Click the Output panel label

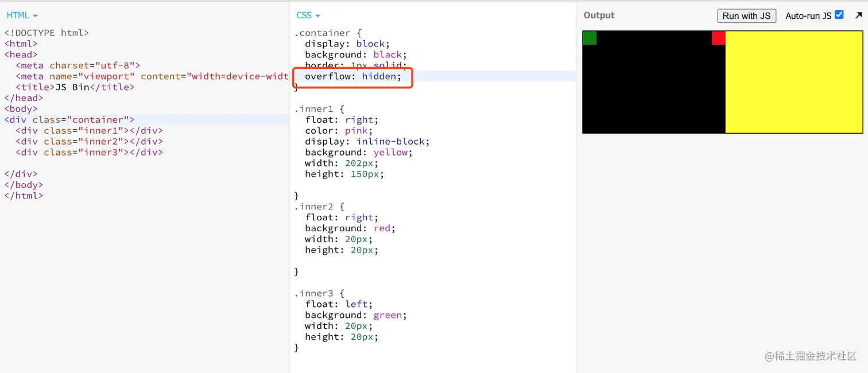pos(599,15)
